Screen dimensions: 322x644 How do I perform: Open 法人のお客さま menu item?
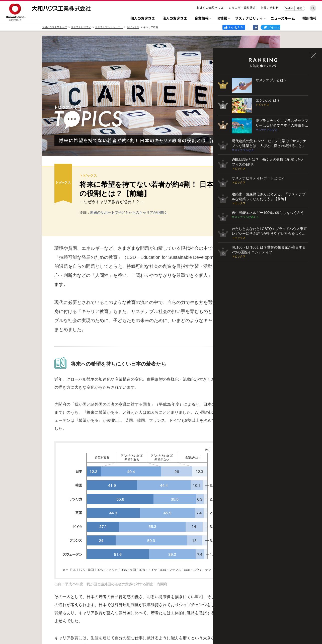[x=175, y=18]
